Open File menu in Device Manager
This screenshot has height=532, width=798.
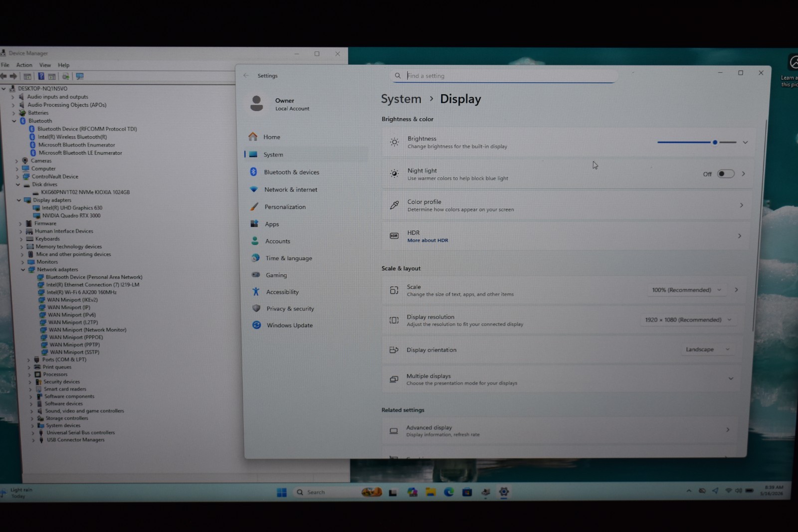(5, 65)
